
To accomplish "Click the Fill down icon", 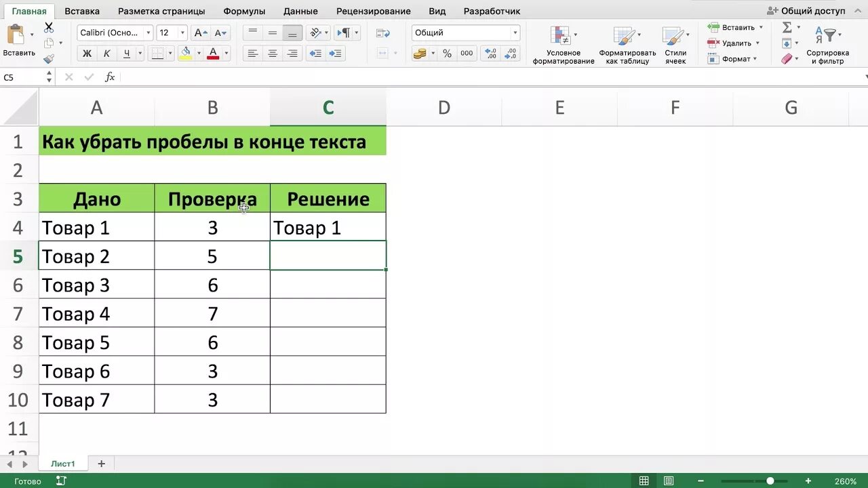I will 787,43.
